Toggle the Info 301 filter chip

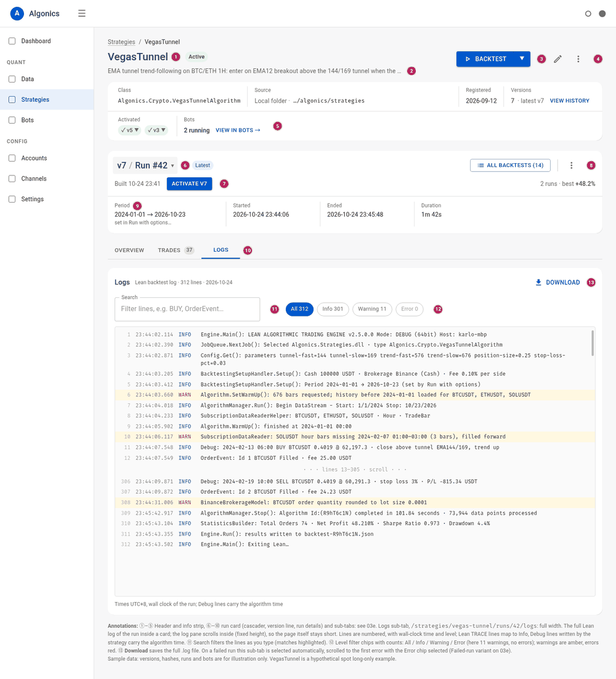click(333, 309)
